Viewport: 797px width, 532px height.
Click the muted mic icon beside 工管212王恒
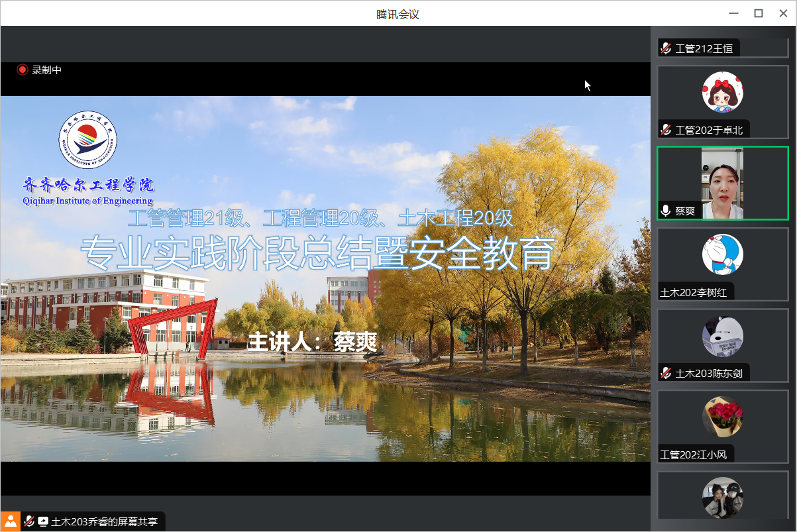coord(666,48)
